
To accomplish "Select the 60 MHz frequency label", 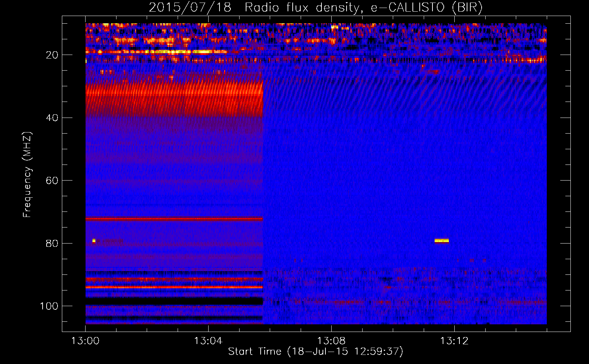I will pos(52,181).
